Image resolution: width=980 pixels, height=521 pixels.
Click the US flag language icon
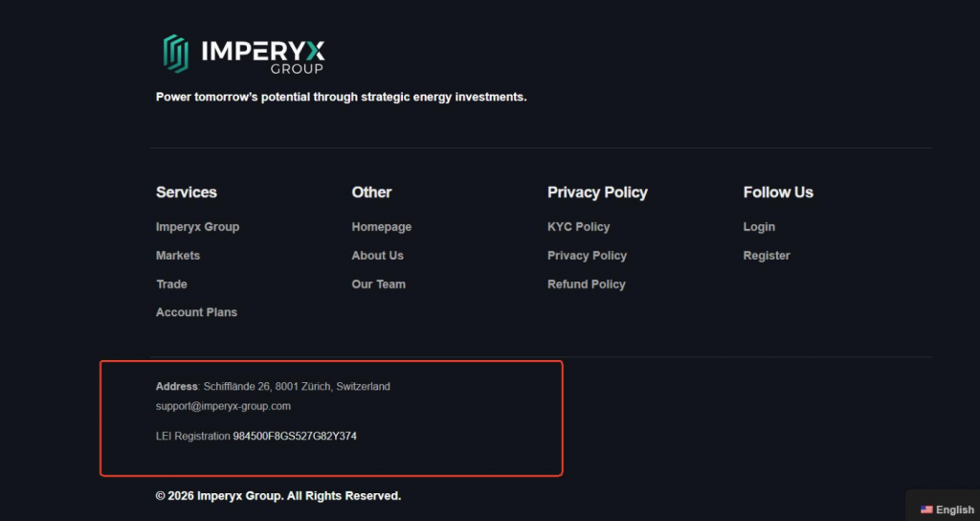tap(926, 510)
